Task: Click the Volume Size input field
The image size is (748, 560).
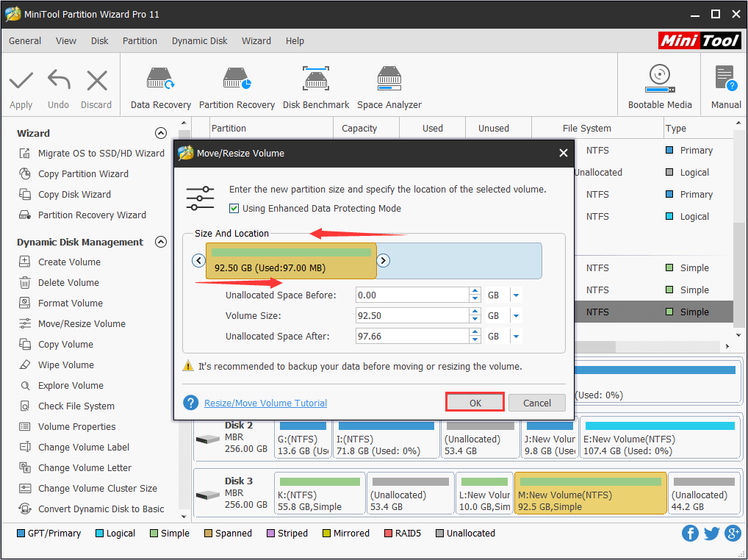Action: tap(412, 316)
